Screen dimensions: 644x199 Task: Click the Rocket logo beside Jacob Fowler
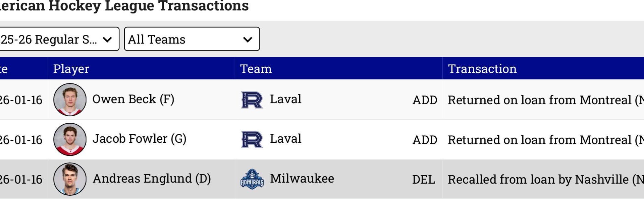[x=252, y=139]
